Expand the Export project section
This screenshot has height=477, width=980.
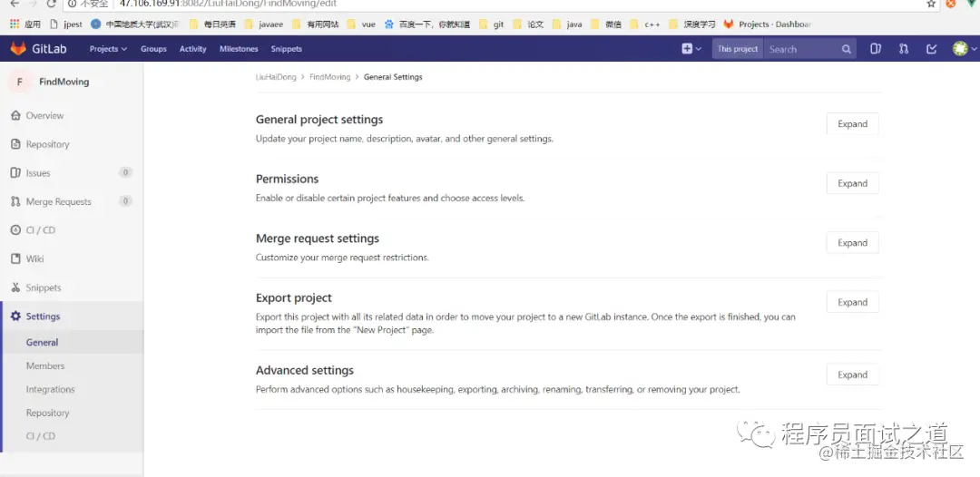pyautogui.click(x=852, y=302)
